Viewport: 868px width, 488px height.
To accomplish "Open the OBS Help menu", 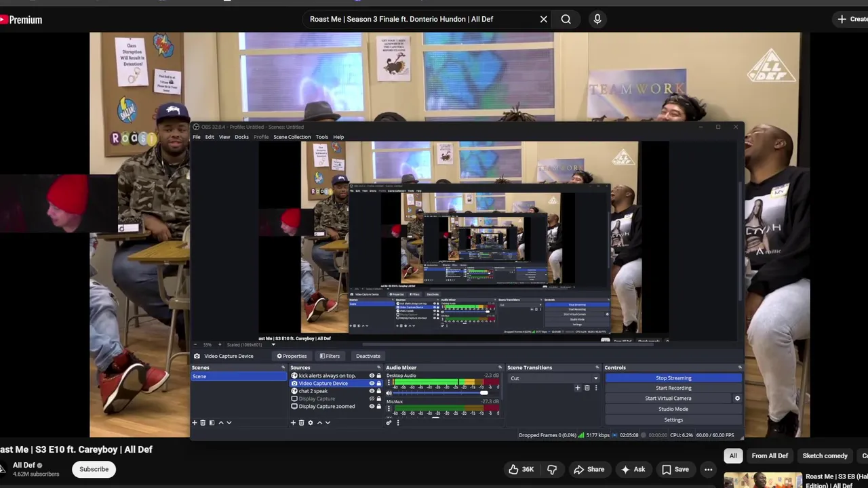I will (x=338, y=137).
